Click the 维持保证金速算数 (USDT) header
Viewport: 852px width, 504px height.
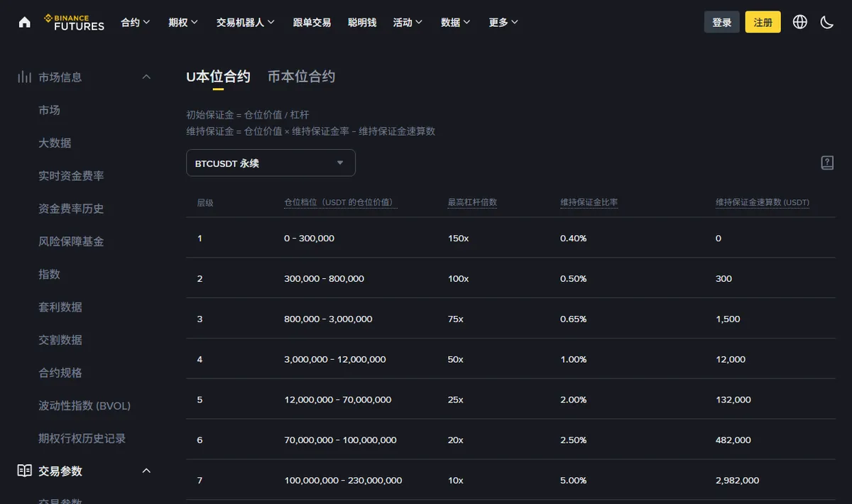point(763,202)
